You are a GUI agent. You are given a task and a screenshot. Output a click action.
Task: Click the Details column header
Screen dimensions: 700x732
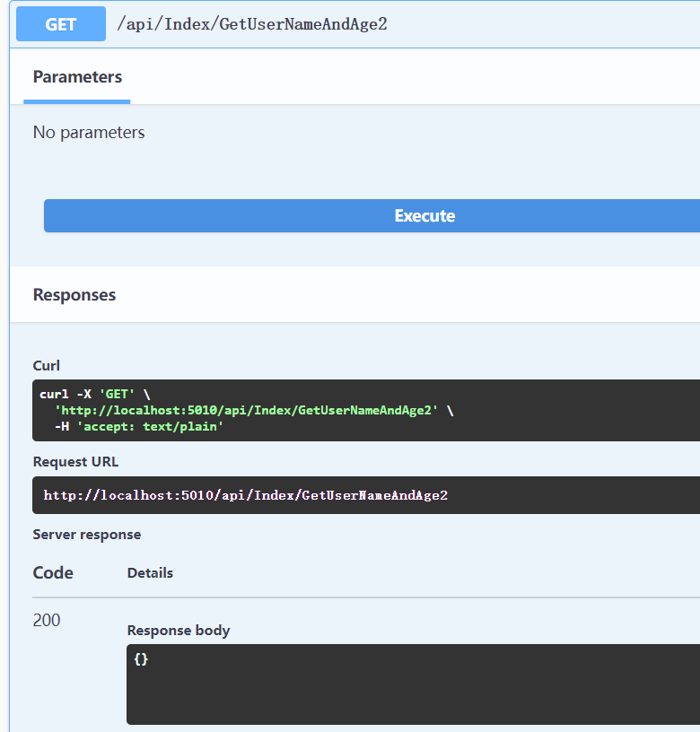pyautogui.click(x=150, y=573)
